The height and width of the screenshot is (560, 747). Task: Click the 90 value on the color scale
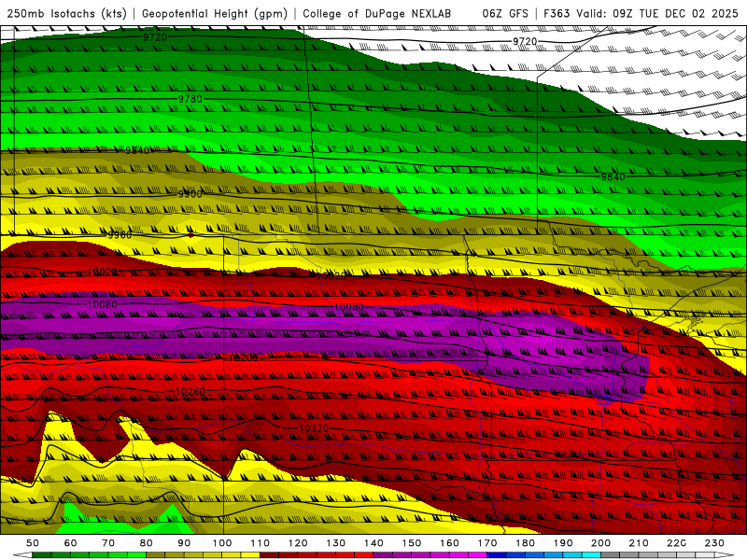[x=184, y=543]
